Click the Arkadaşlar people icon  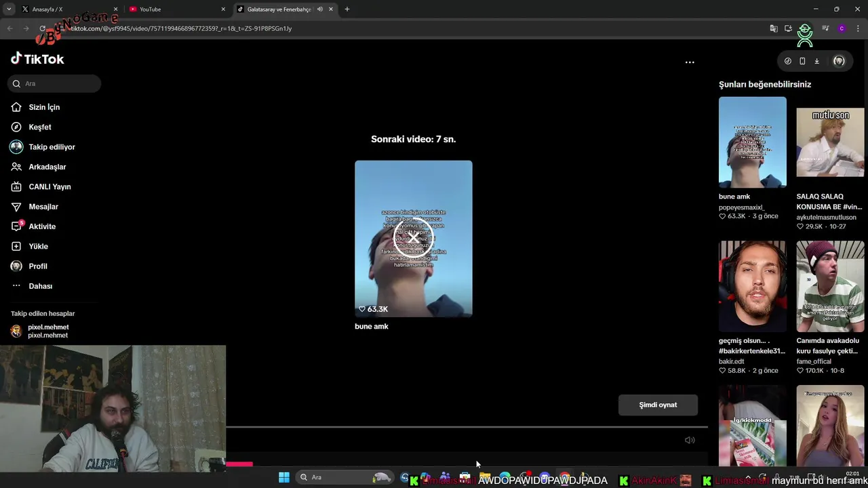[16, 167]
